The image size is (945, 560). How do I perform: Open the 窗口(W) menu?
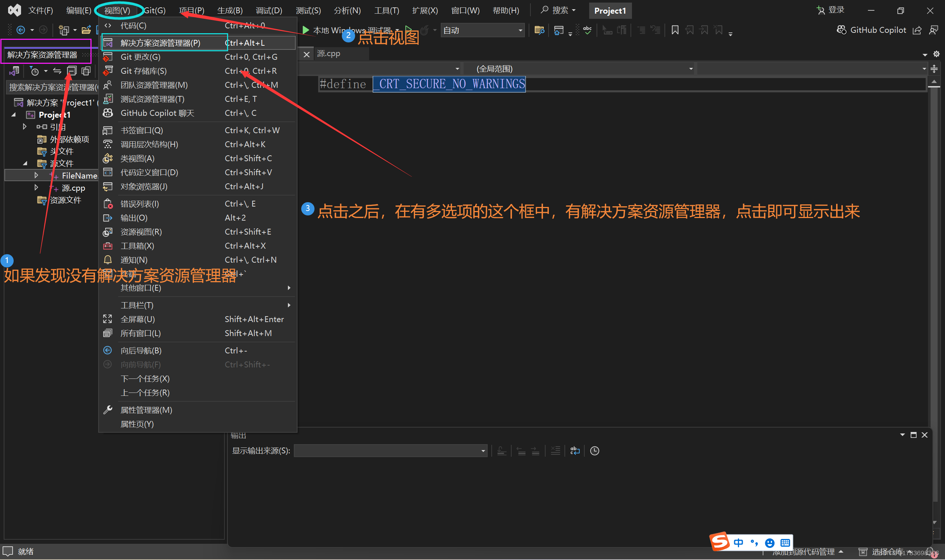tap(465, 10)
